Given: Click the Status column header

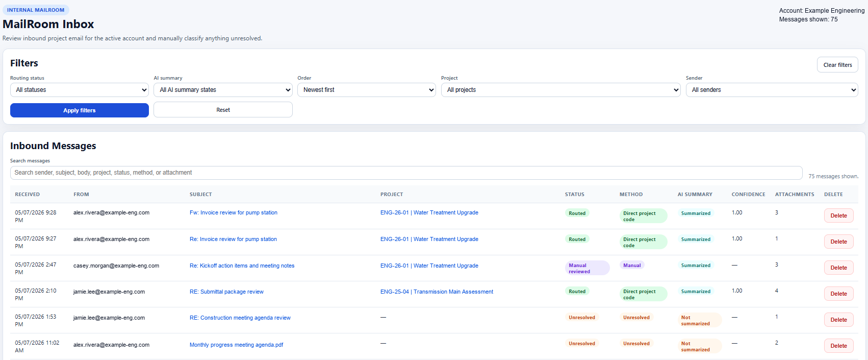Looking at the screenshot, I should coord(575,195).
